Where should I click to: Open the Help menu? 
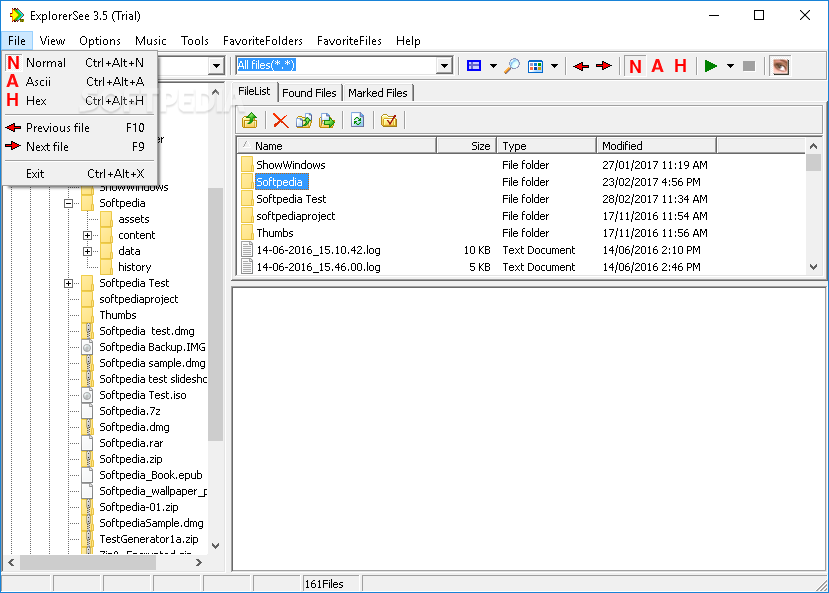408,41
